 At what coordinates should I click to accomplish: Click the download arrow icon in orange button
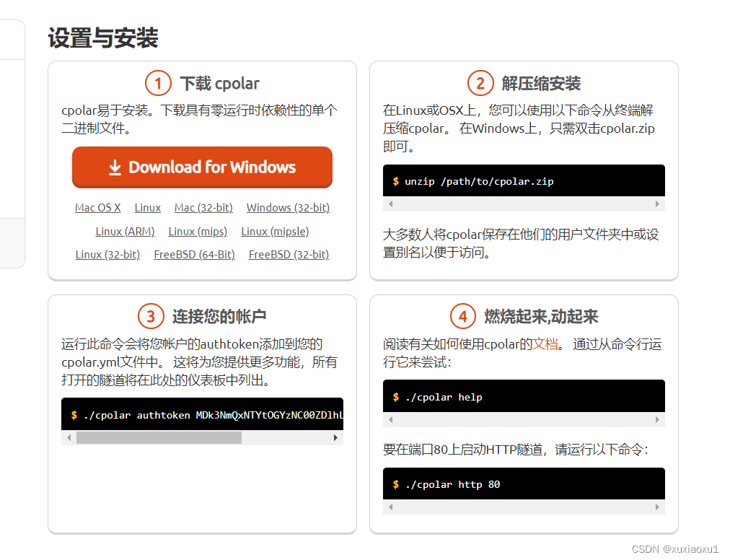pos(115,167)
